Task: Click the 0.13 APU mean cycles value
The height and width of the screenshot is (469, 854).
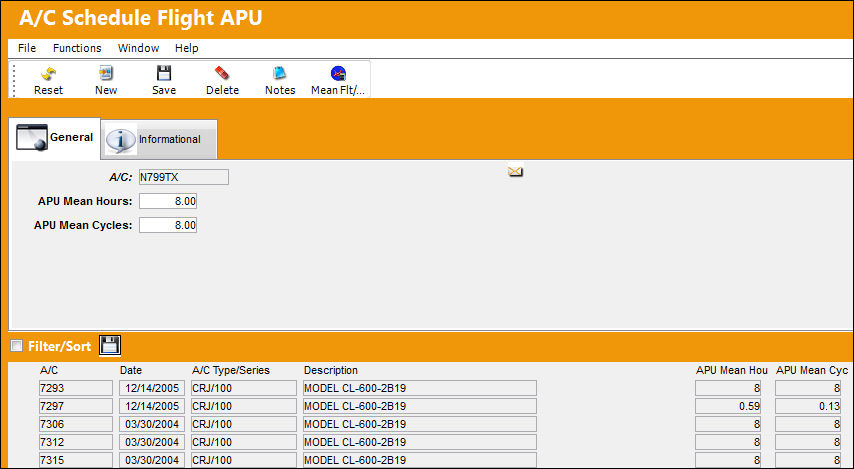Action: [808, 406]
